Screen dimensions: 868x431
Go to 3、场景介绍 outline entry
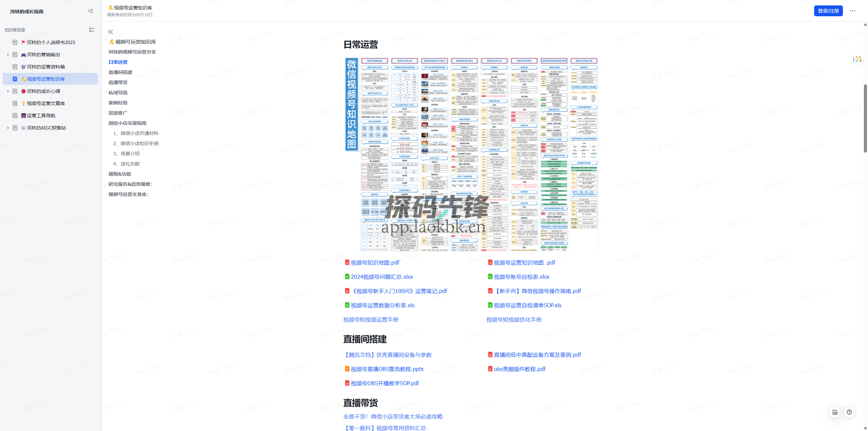pyautogui.click(x=126, y=154)
